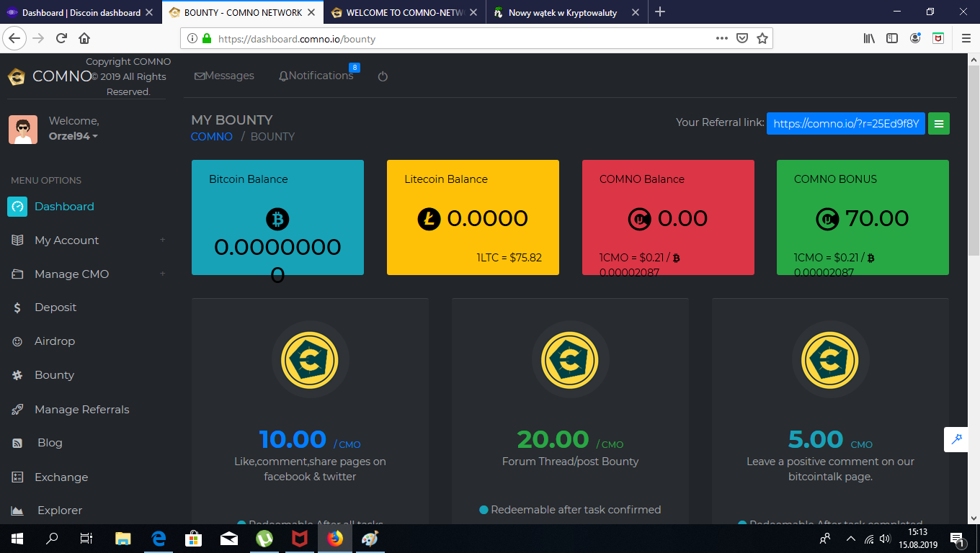Screen dimensions: 980x553
Task: Click the power logout icon in header
Action: coord(383,76)
